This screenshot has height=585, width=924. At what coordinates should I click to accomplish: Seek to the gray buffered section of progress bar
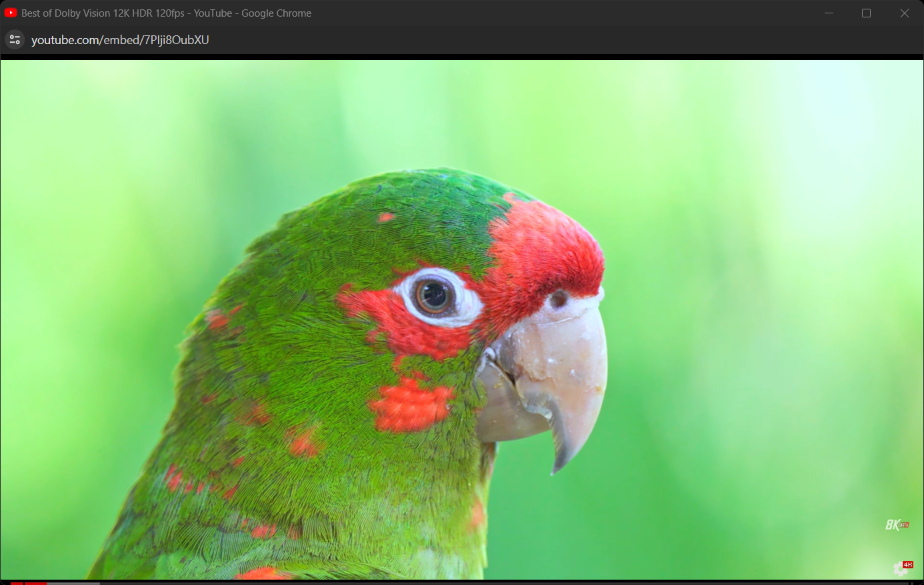tap(73, 583)
